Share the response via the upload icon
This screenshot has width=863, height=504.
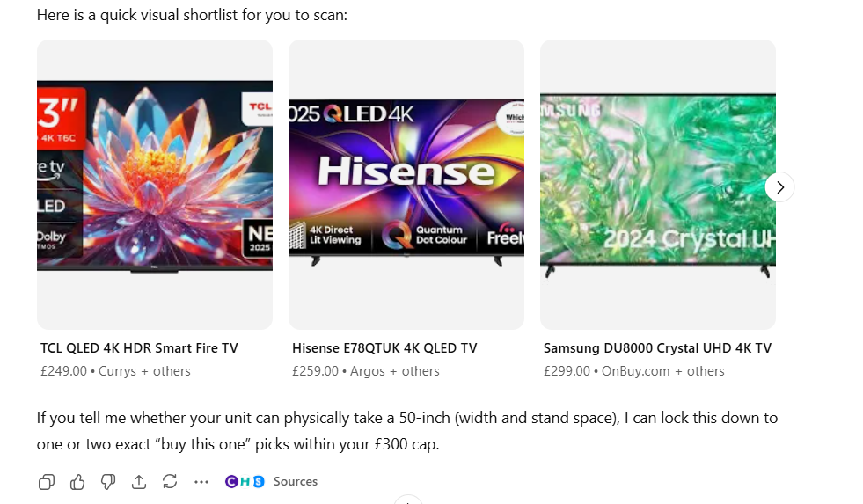[x=139, y=482]
